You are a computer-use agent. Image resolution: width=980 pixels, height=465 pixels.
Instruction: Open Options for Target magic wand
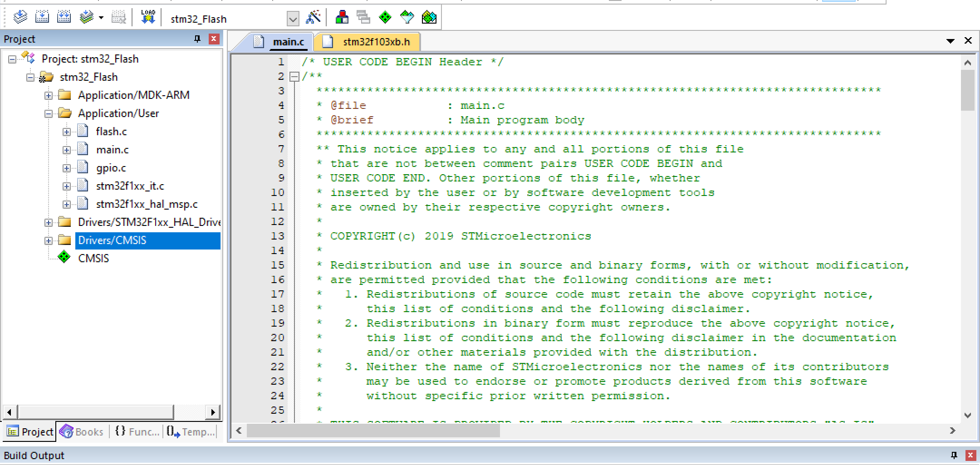click(x=313, y=18)
